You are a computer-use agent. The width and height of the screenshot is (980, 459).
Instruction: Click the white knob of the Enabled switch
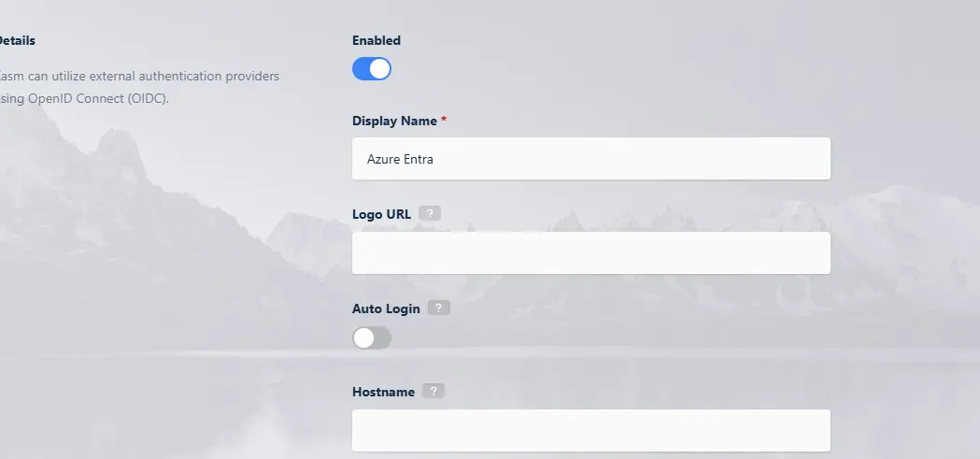(x=379, y=69)
